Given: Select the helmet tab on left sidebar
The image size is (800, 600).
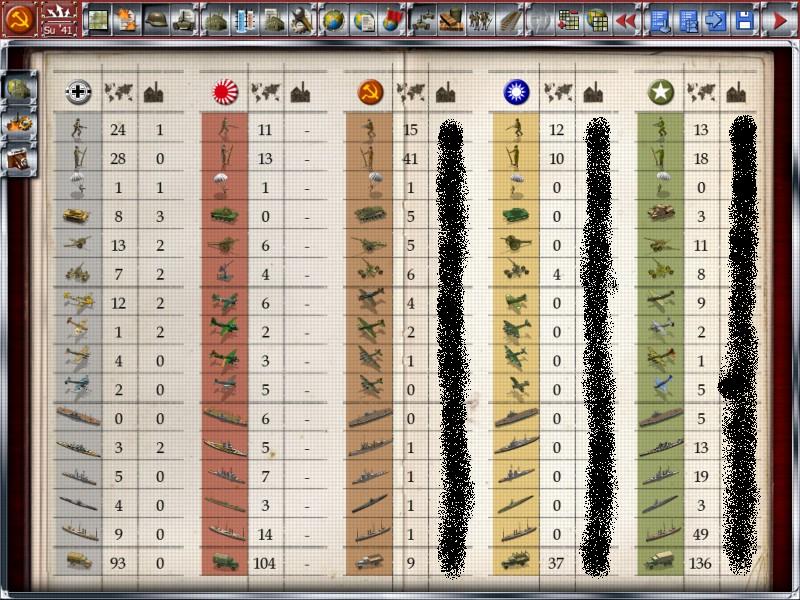Looking at the screenshot, I should pyautogui.click(x=19, y=88).
